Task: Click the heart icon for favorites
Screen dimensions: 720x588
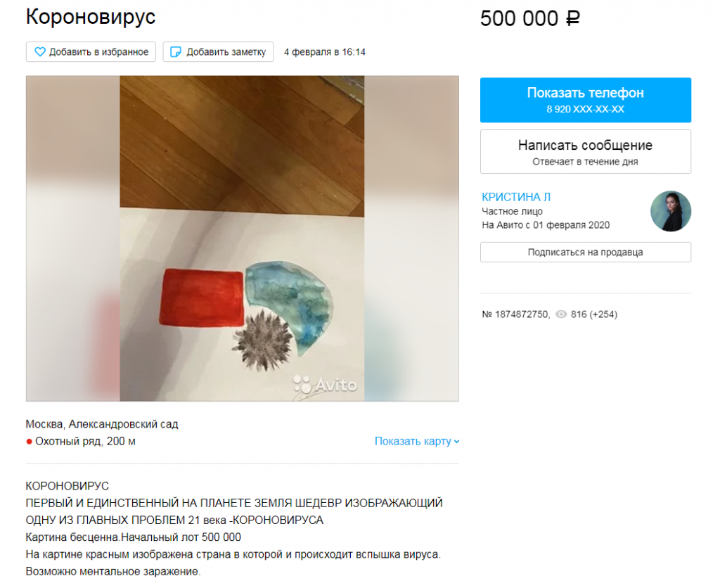Action: 40,52
